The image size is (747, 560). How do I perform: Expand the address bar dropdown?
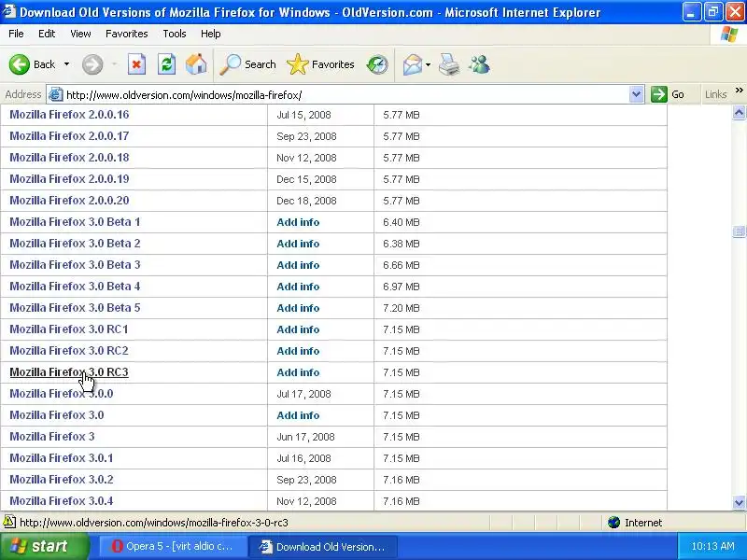click(x=636, y=94)
